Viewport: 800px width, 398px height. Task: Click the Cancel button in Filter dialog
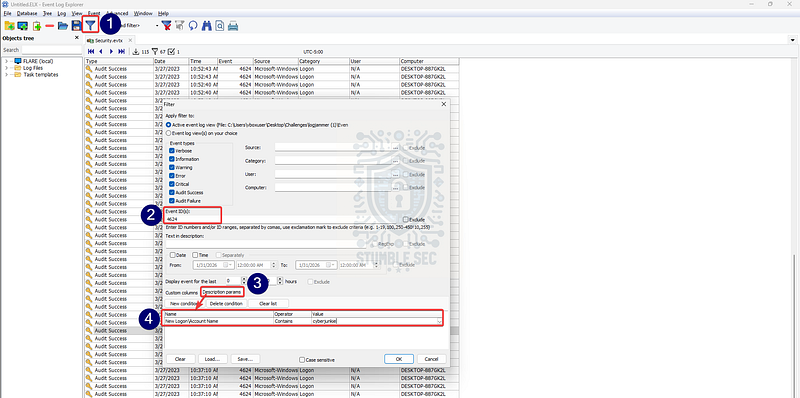(432, 359)
